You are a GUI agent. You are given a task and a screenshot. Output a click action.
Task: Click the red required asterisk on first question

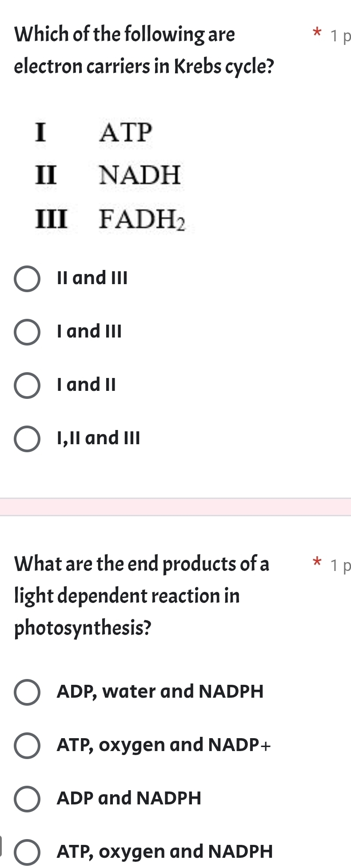[317, 32]
